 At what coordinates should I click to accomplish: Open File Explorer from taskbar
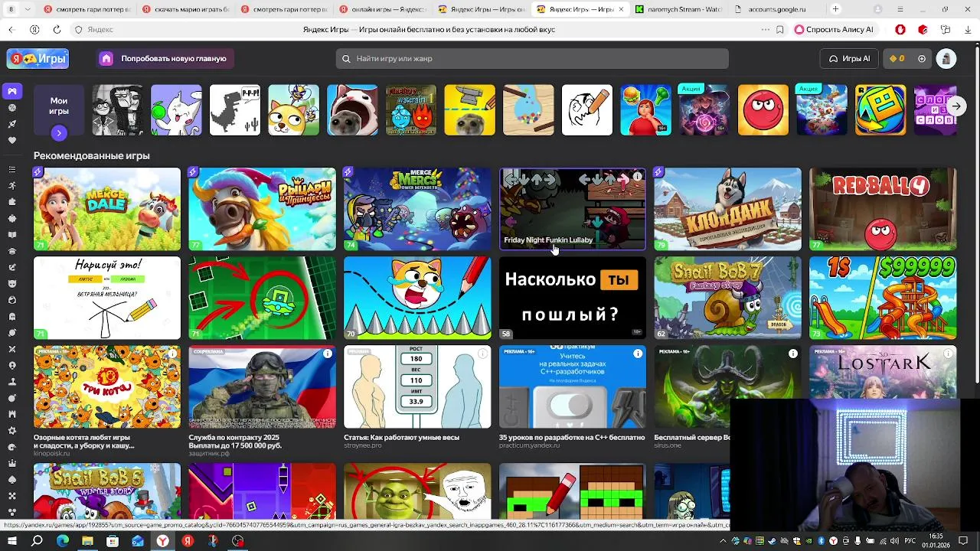click(x=87, y=541)
